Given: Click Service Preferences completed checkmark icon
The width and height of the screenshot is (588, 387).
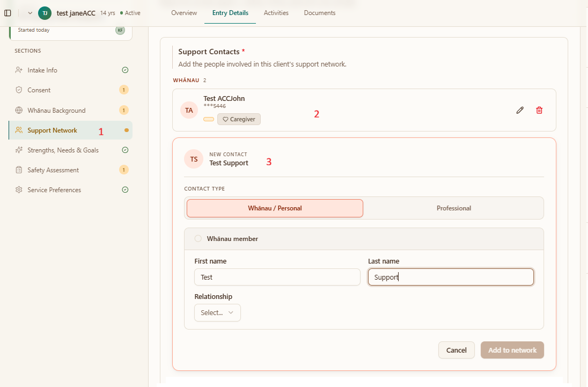Looking at the screenshot, I should [x=125, y=190].
